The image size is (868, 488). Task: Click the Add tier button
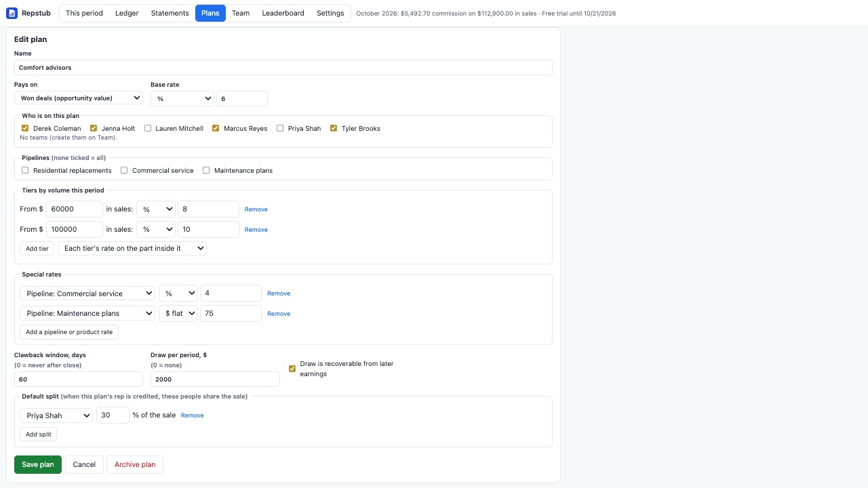(x=37, y=249)
